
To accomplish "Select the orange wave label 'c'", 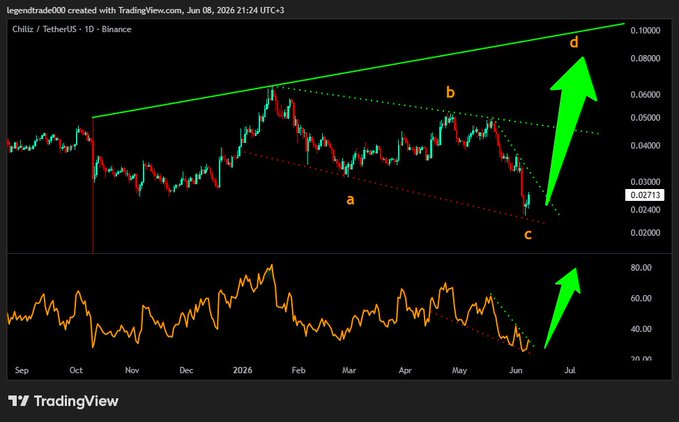I will (x=528, y=235).
